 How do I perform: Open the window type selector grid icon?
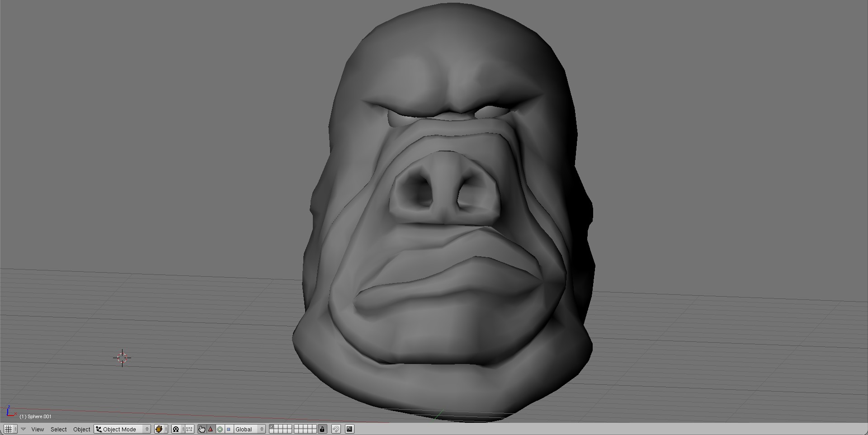click(11, 429)
